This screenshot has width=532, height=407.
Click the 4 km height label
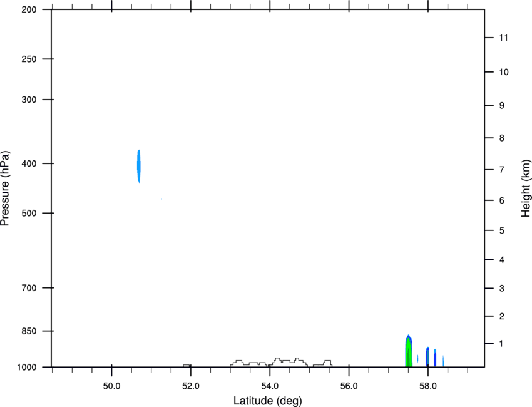pyautogui.click(x=502, y=260)
